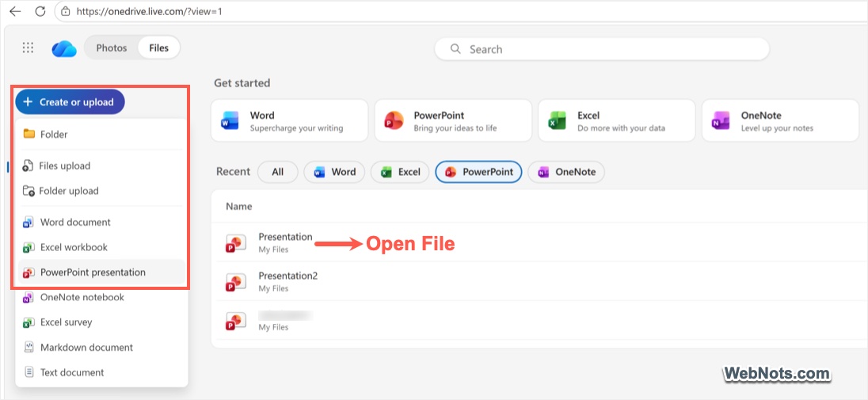Viewport: 868px width, 400px height.
Task: Toggle the PowerPoint recent filter
Action: pos(479,172)
